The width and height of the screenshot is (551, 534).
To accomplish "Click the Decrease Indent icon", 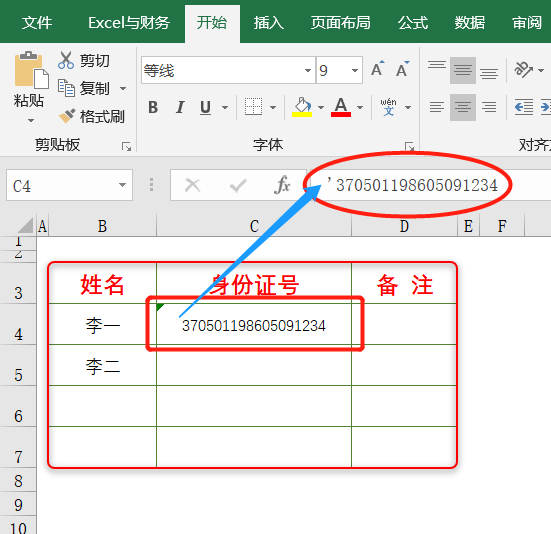I will point(524,107).
